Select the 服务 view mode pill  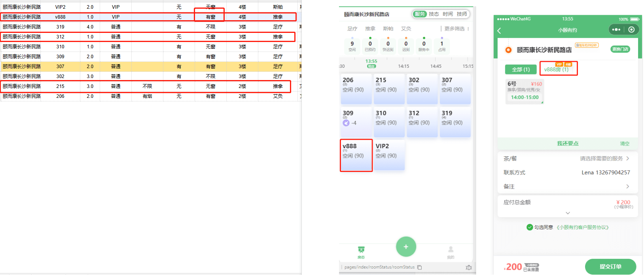(420, 14)
